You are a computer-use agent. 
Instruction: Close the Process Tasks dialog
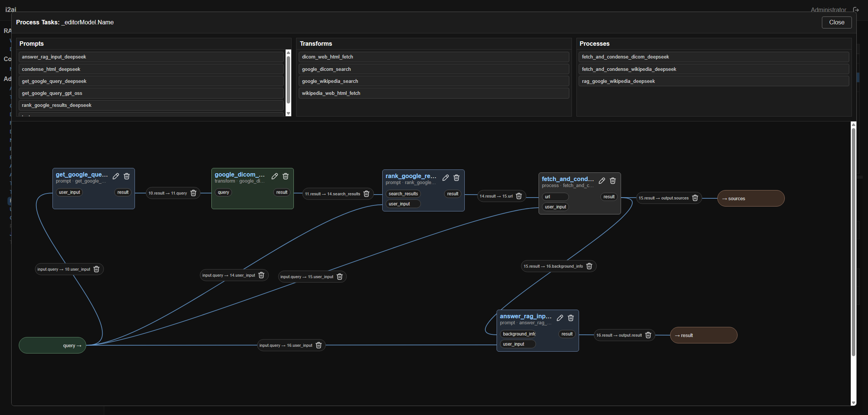(837, 22)
